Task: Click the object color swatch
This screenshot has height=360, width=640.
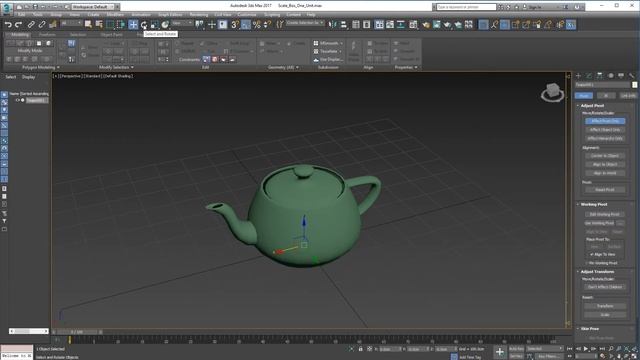Action: click(634, 85)
